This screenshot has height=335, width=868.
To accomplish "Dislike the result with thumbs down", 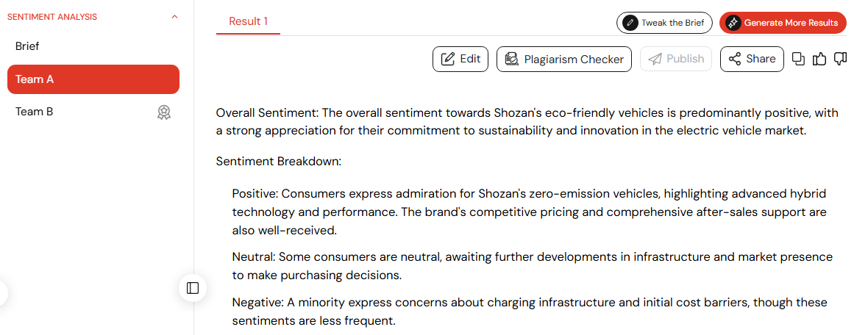I will click(x=840, y=60).
